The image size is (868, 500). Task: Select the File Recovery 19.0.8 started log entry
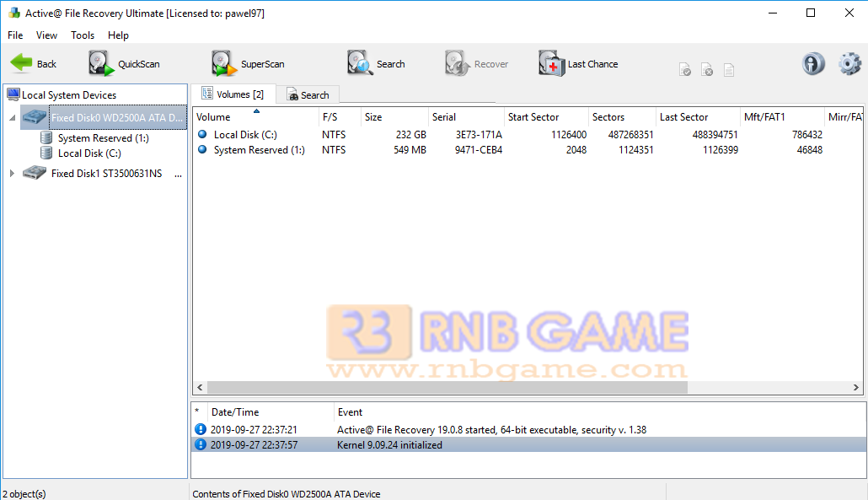(x=528, y=429)
